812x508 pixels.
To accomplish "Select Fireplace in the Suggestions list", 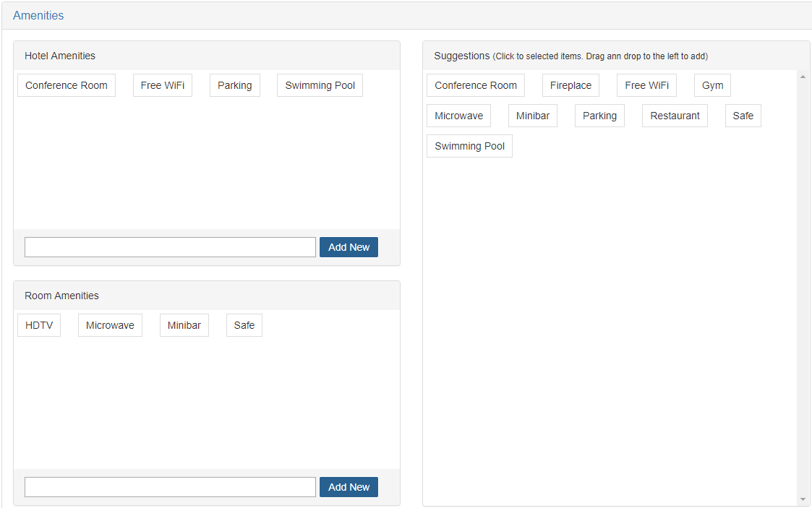I will [570, 85].
